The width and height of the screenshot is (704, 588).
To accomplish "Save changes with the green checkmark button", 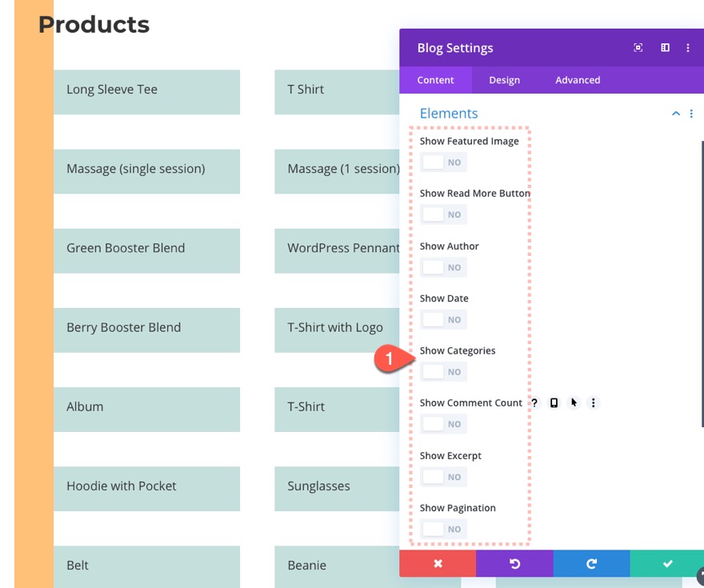I will [x=667, y=563].
